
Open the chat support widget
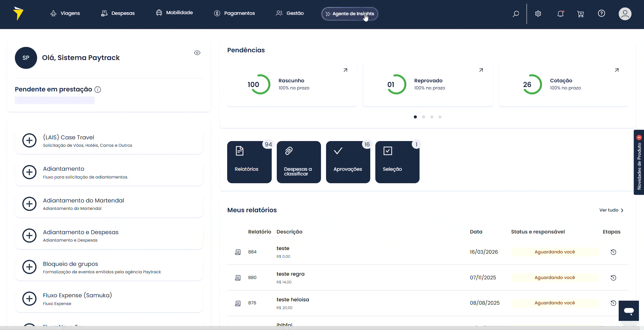[x=628, y=310]
